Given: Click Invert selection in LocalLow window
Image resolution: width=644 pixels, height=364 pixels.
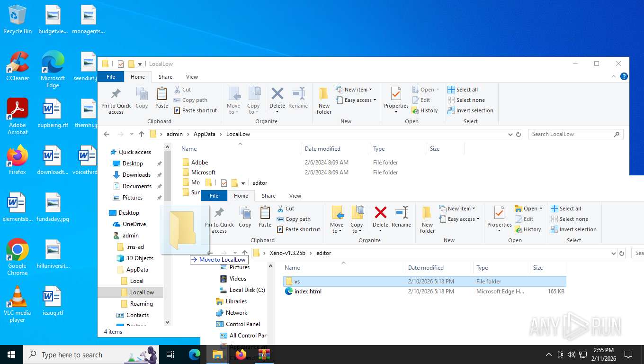Looking at the screenshot, I should [x=470, y=110].
